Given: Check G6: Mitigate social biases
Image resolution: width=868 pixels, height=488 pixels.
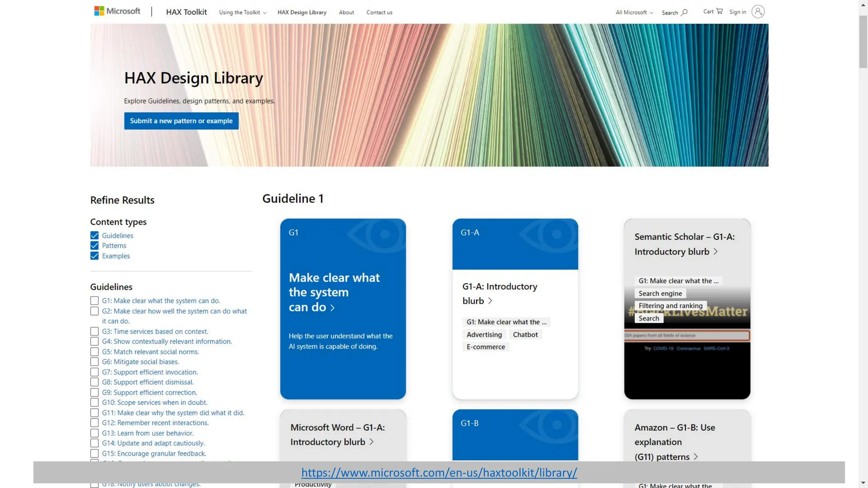Looking at the screenshot, I should [95, 362].
